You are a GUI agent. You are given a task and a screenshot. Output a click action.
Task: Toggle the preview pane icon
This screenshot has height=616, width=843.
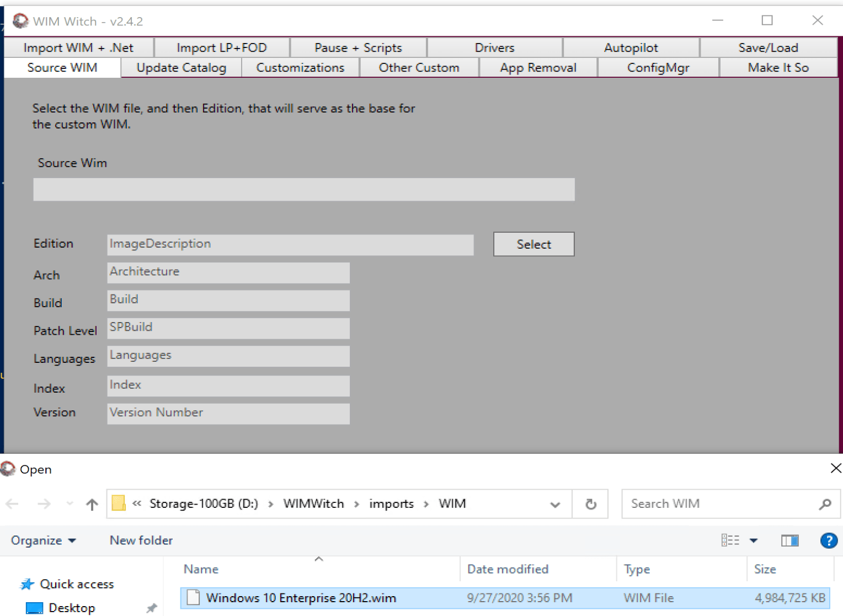(789, 540)
